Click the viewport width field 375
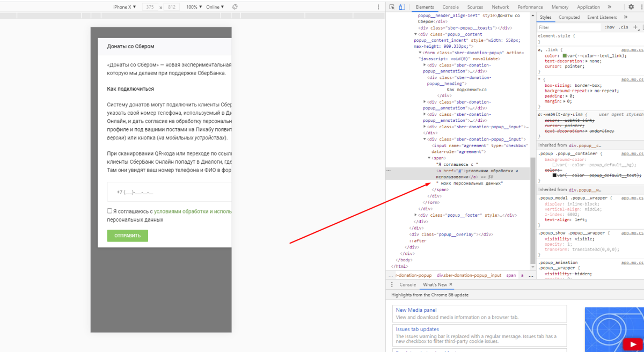This screenshot has width=644, height=352. pos(150,7)
